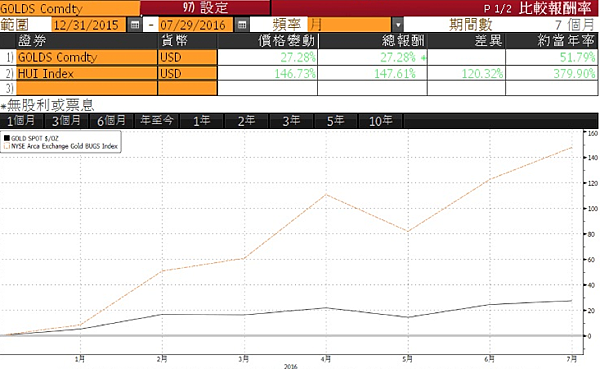
Task: Click the 51.79% annualized value
Action: [577, 57]
